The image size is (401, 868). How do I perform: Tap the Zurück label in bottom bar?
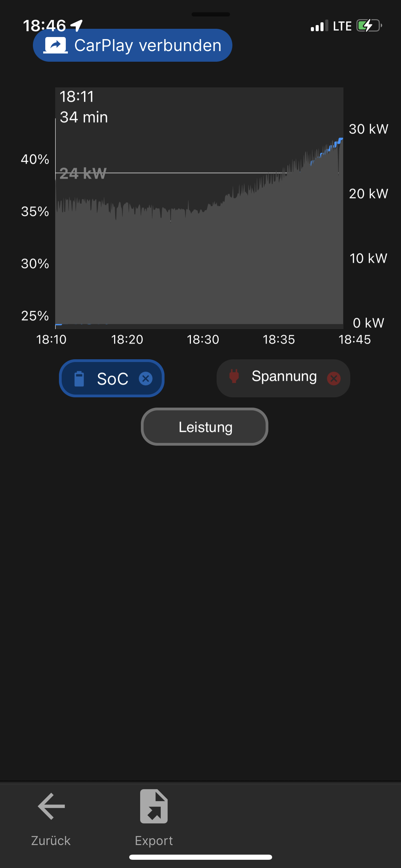click(51, 841)
